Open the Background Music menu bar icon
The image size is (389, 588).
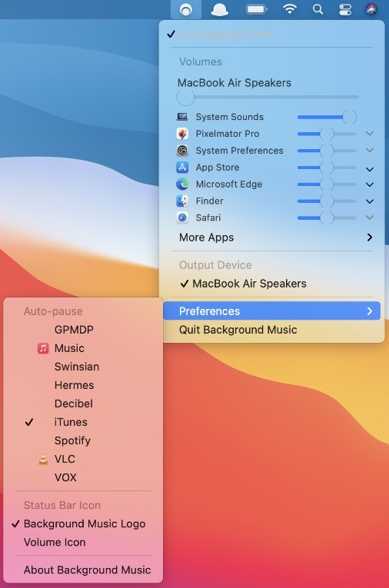186,9
